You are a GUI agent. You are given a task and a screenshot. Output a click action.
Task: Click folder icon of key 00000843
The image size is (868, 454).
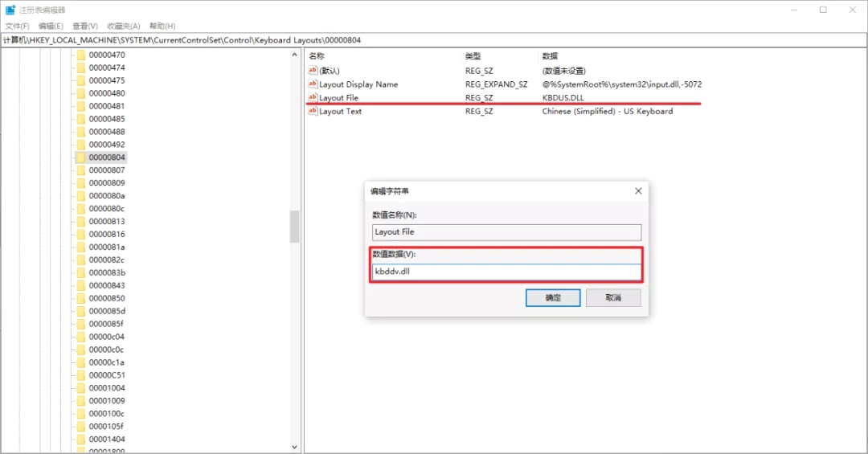pyautogui.click(x=81, y=285)
